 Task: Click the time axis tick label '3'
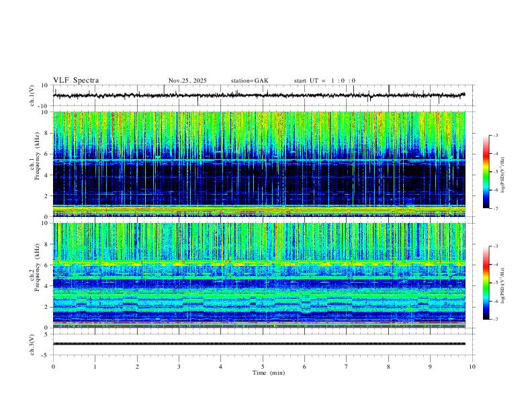179,367
